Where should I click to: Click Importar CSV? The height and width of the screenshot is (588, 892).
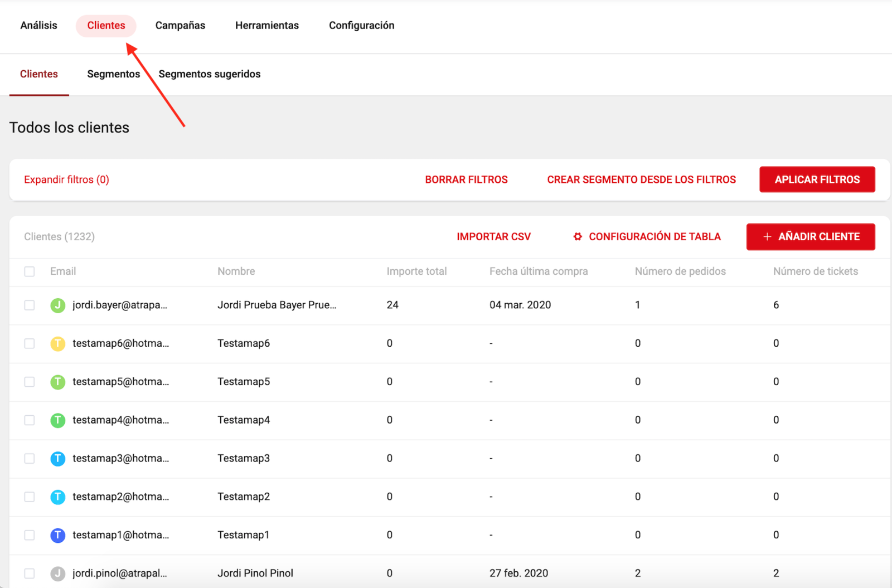pos(493,237)
